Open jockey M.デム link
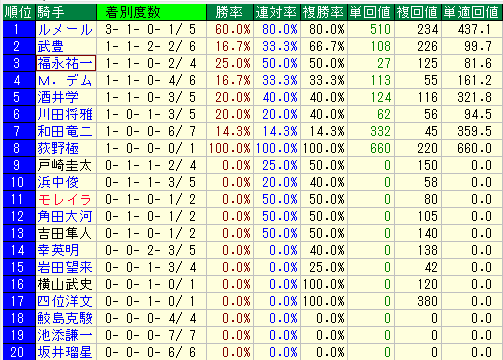This screenshot has width=503, height=360. tap(65, 81)
